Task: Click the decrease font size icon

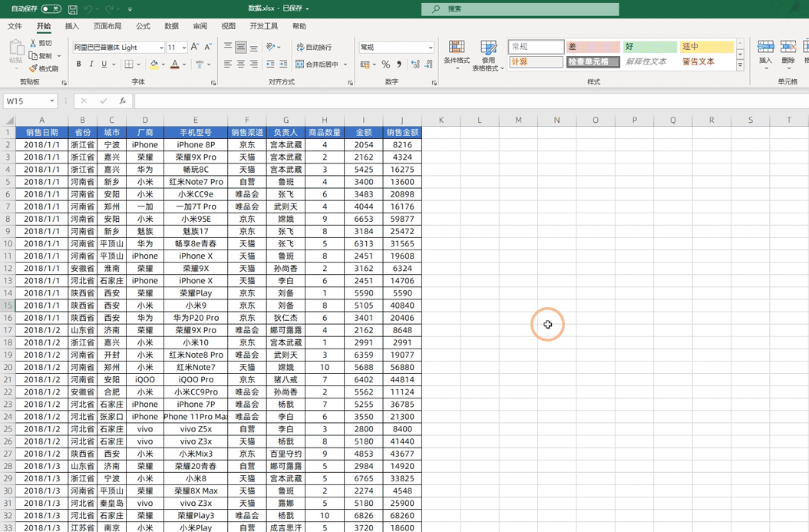Action: pos(208,47)
